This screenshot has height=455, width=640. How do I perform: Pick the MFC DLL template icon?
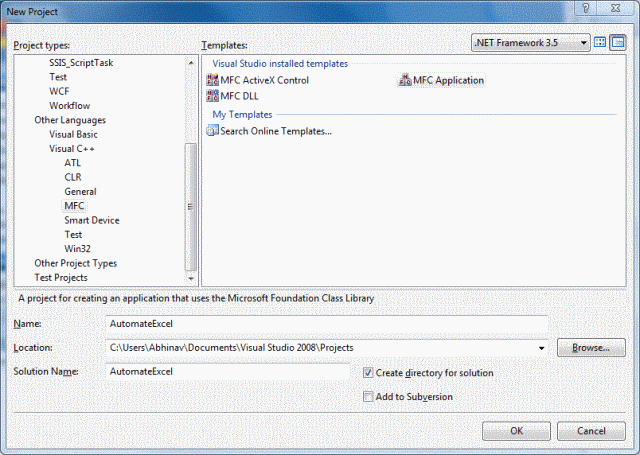[212, 96]
